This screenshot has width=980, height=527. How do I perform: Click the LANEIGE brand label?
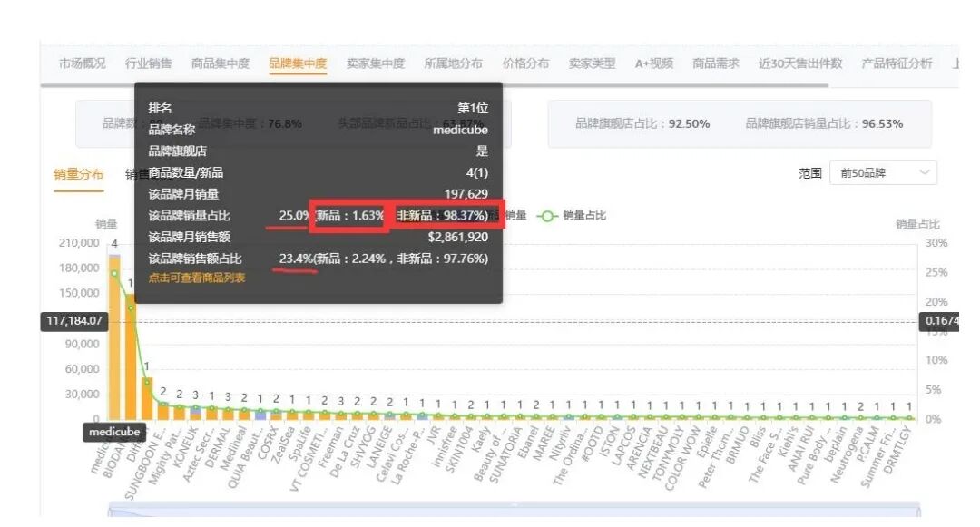[x=378, y=446]
